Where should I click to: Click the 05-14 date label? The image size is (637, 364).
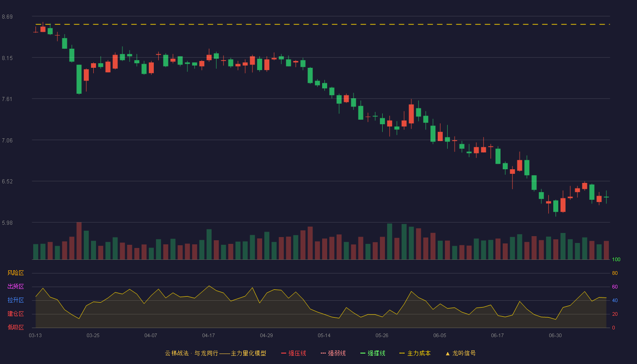(x=324, y=335)
